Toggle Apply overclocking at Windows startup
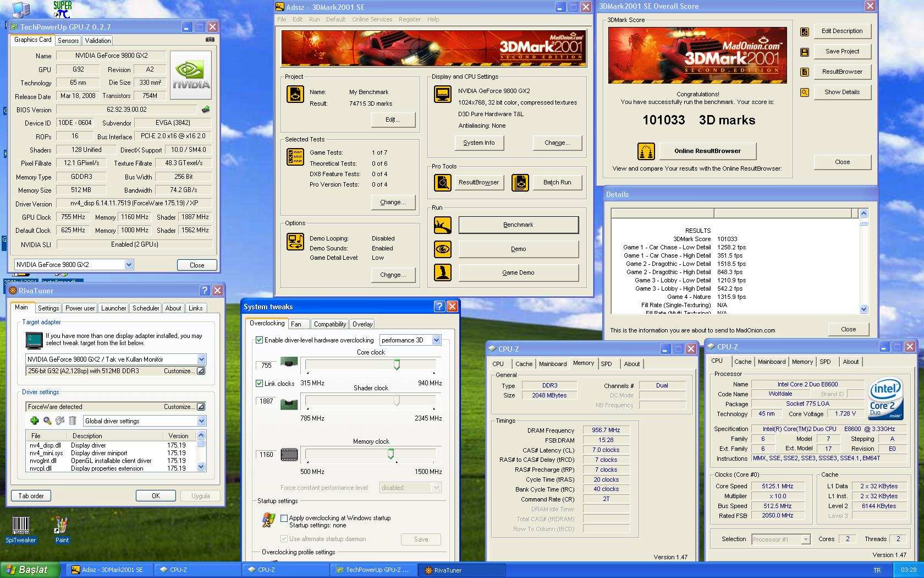924x578 pixels. [x=284, y=518]
